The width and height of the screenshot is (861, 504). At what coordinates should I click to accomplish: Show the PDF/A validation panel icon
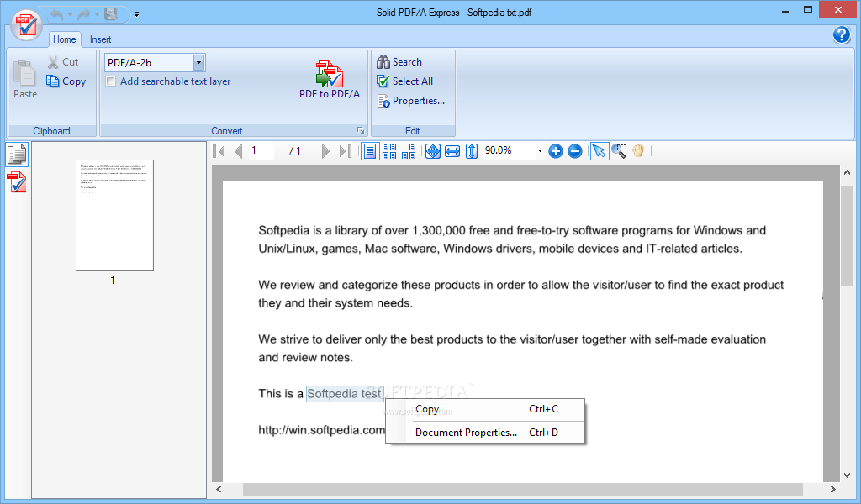coord(17,182)
